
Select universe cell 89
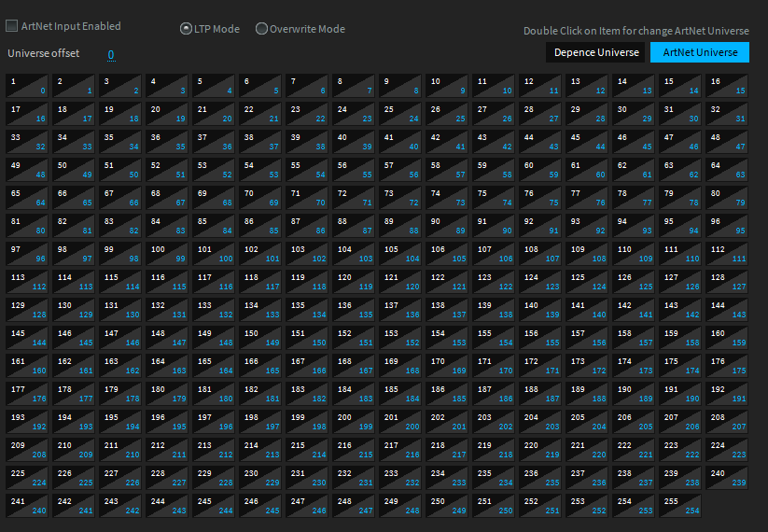[400, 226]
